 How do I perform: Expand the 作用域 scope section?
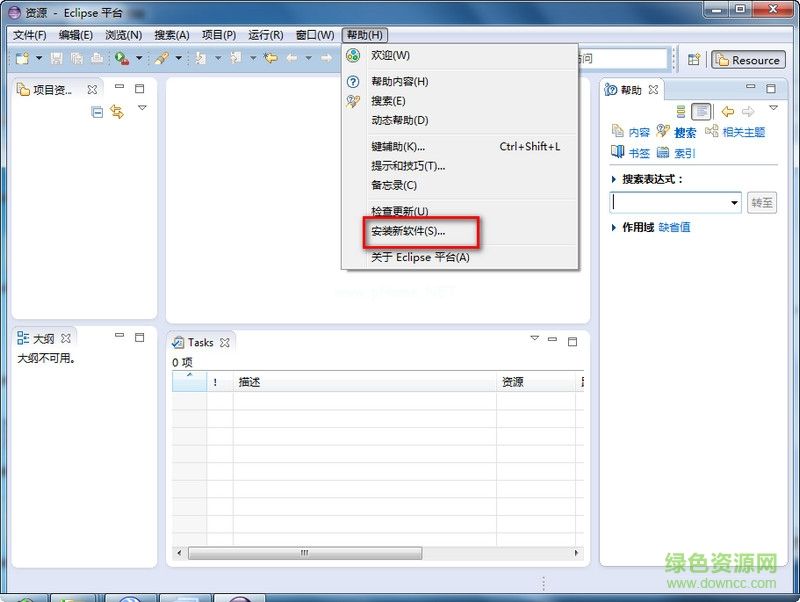click(614, 228)
